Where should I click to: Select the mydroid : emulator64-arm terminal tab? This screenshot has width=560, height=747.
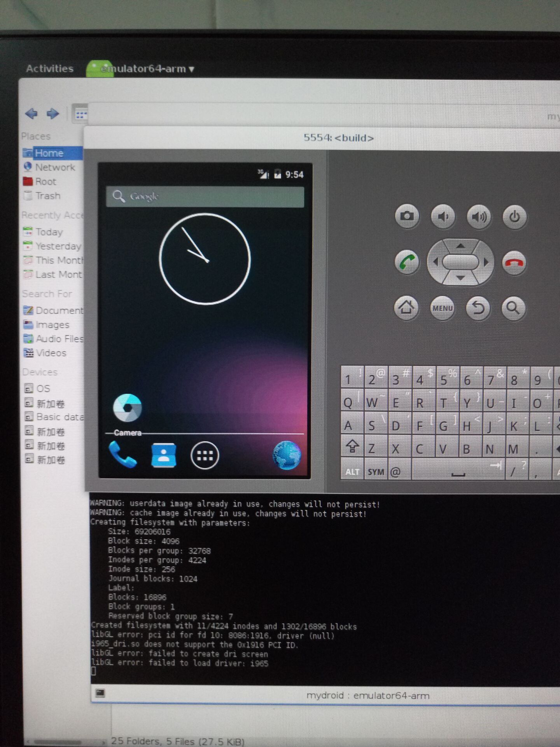click(368, 695)
